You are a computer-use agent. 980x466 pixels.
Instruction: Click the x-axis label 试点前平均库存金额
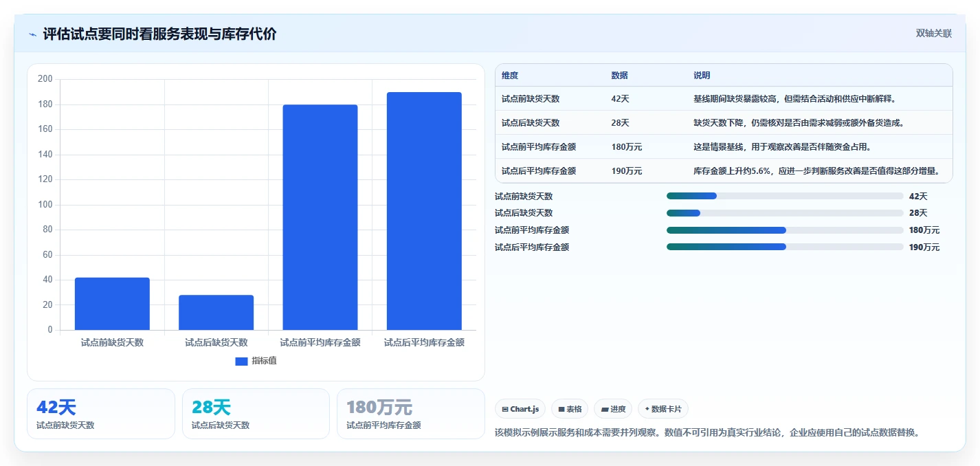point(320,342)
